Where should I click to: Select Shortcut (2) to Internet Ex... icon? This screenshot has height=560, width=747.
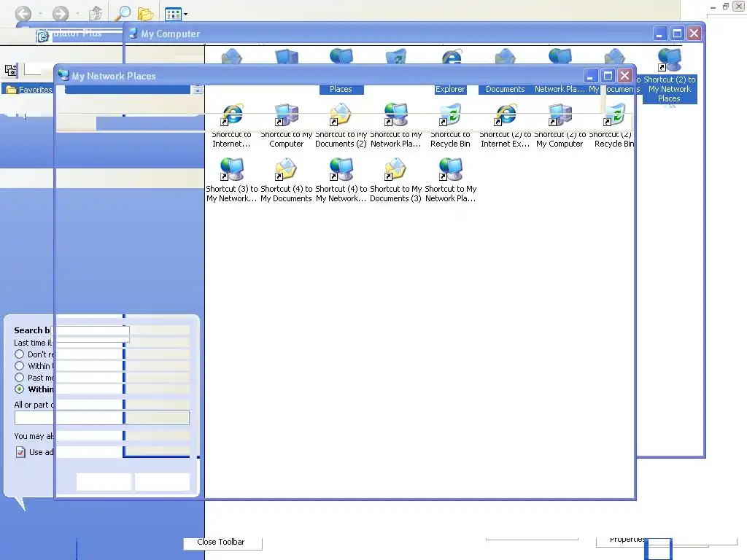(505, 125)
